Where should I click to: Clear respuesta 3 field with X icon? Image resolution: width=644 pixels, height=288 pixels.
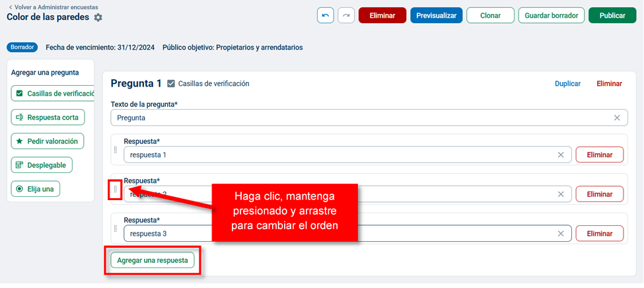[x=561, y=233]
